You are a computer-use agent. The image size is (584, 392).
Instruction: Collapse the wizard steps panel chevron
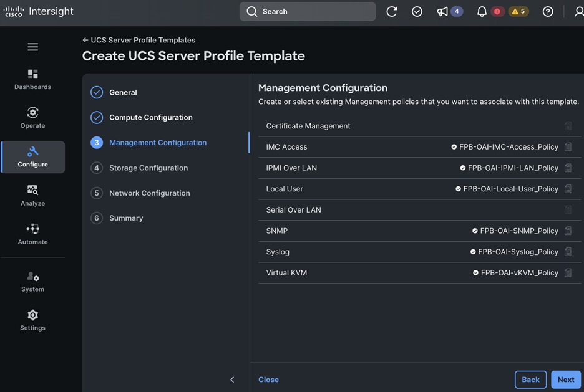coord(232,380)
